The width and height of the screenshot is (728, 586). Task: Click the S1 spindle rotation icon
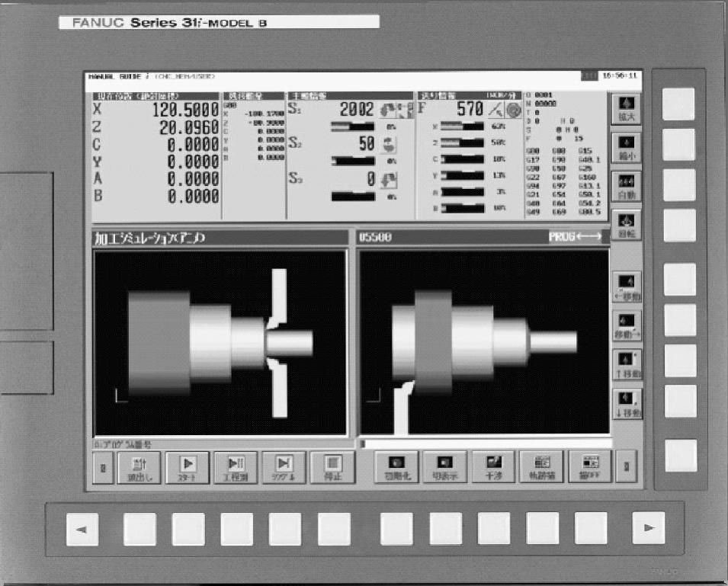click(x=388, y=110)
